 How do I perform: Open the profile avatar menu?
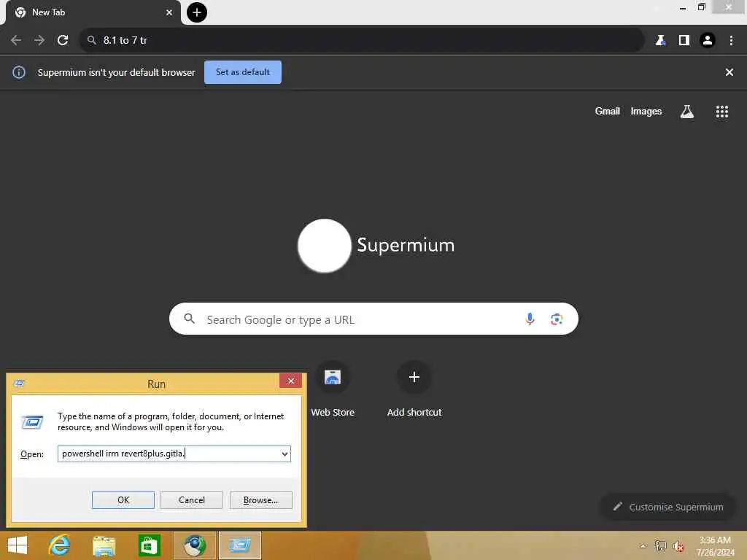[708, 41]
